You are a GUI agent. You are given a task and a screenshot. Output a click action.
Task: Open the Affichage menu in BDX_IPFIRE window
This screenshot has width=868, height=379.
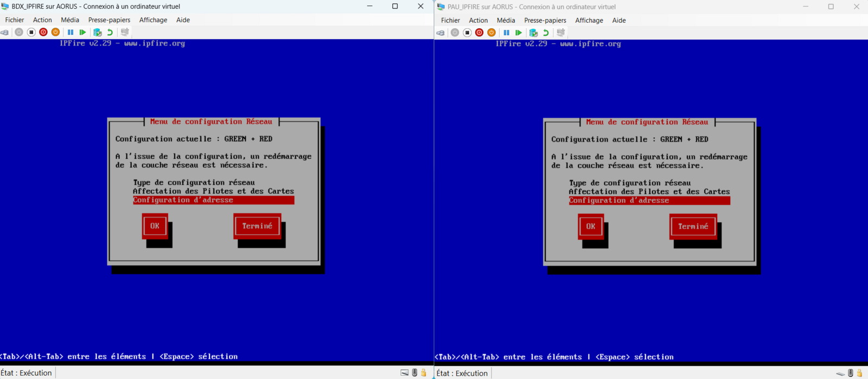153,20
